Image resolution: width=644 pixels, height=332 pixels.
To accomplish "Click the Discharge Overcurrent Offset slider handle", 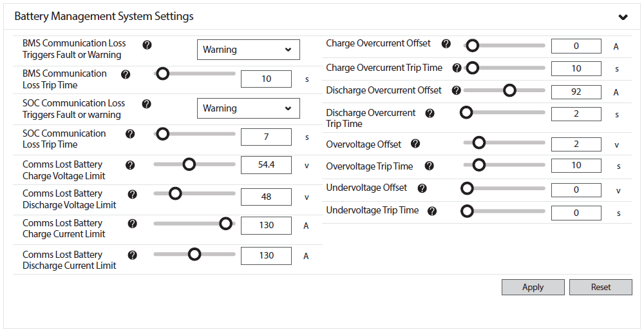I will (x=509, y=90).
